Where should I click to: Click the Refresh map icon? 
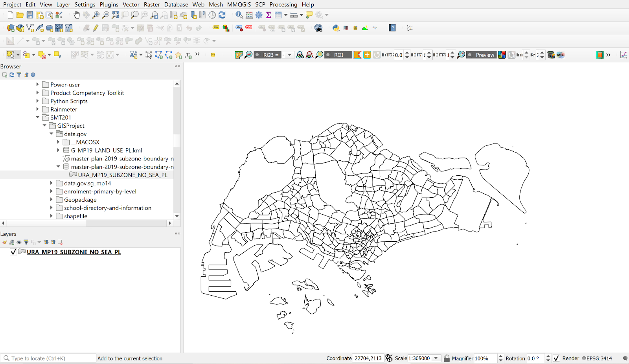coord(222,15)
